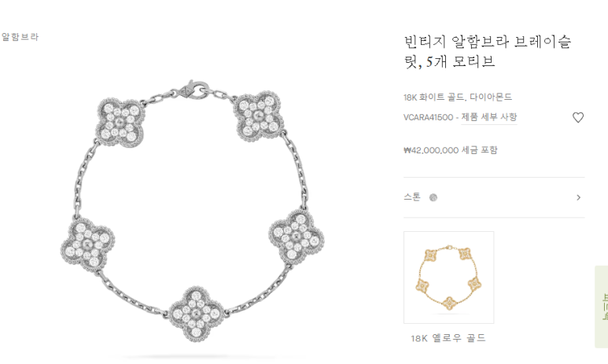Click the empty center of the white gold bracelet image
The width and height of the screenshot is (608, 364).
click(x=192, y=201)
